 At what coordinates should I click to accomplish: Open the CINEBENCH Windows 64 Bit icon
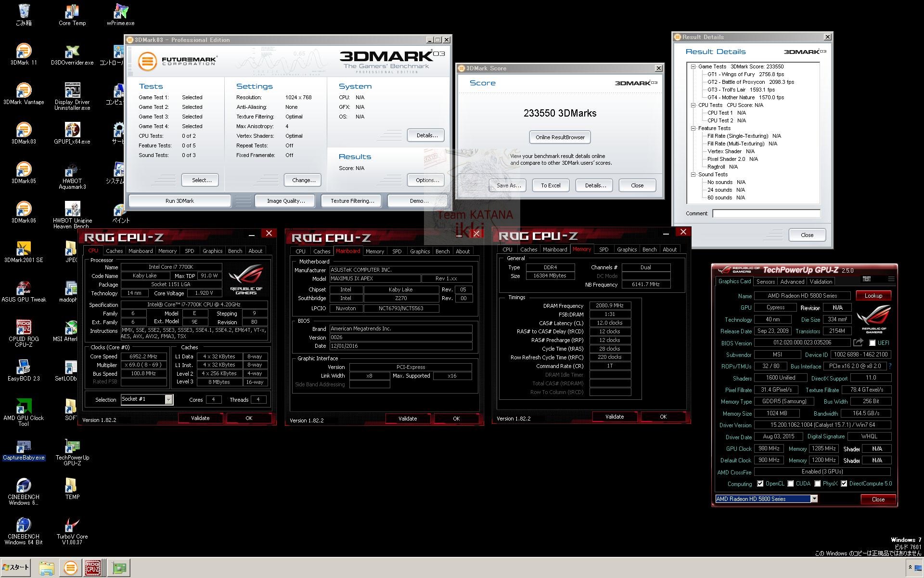[x=24, y=531]
